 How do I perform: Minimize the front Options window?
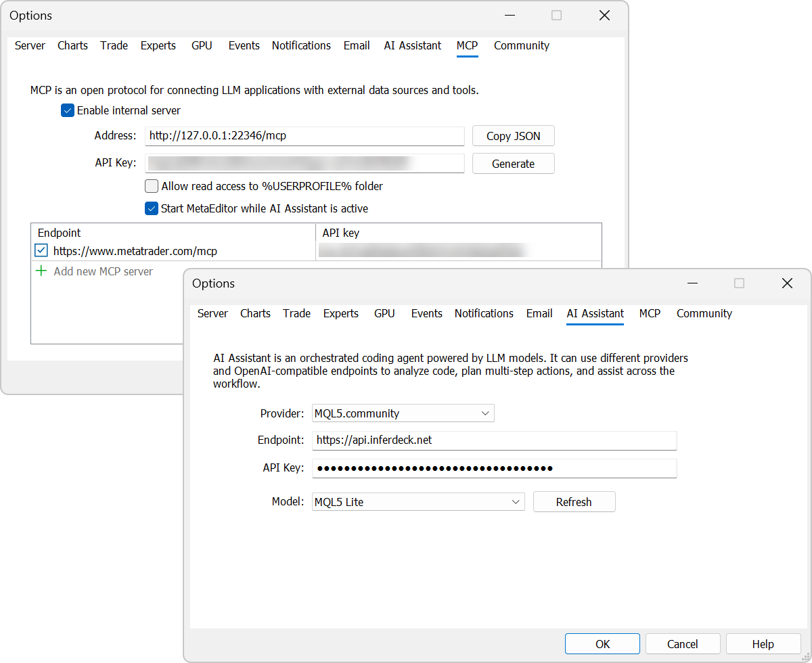coord(692,283)
